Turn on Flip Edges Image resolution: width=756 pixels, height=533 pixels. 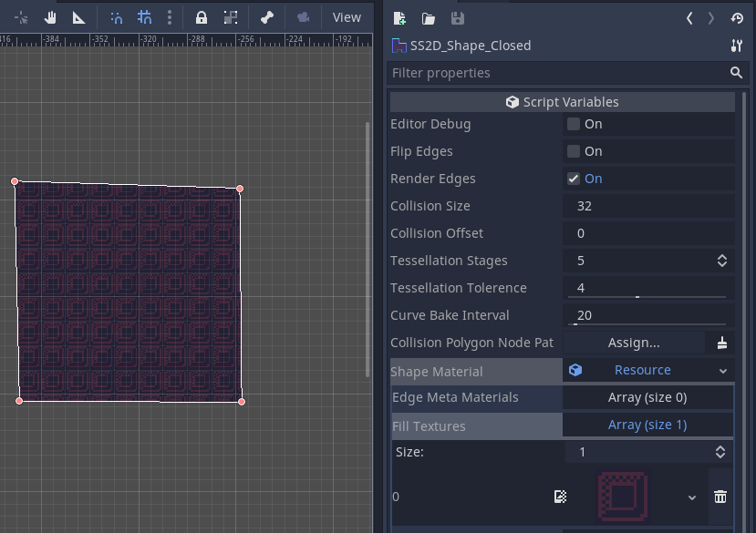[x=575, y=151]
